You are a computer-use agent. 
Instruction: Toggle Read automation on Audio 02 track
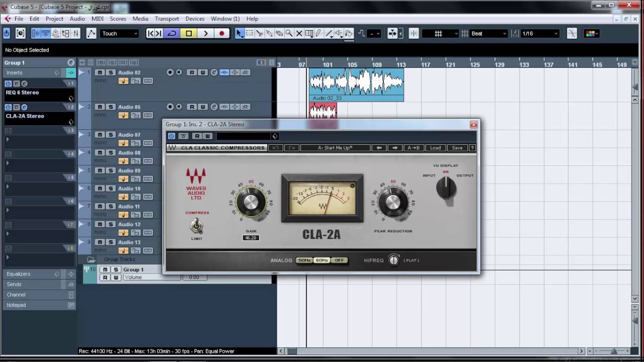(192, 72)
